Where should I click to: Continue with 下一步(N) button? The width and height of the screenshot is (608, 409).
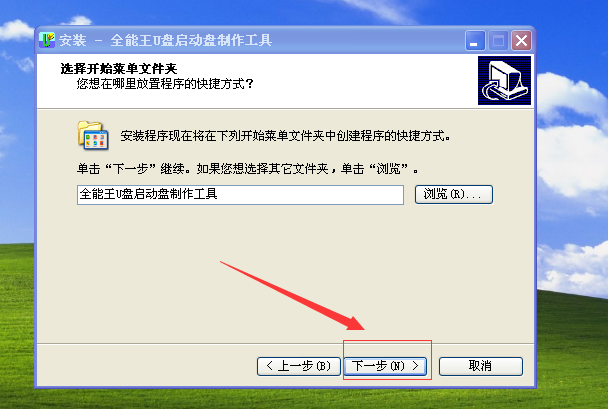[385, 366]
